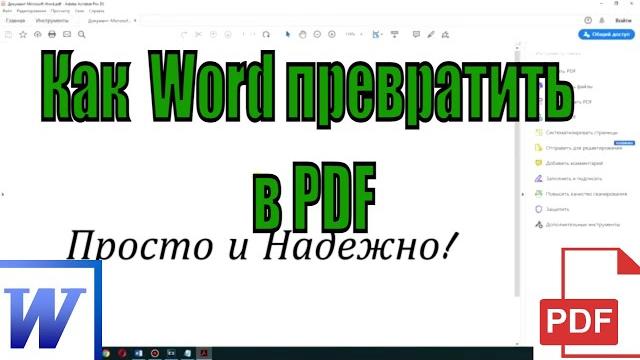Click the scrolling mode icon in toolbar
640x360 pixels.
[x=394, y=35]
